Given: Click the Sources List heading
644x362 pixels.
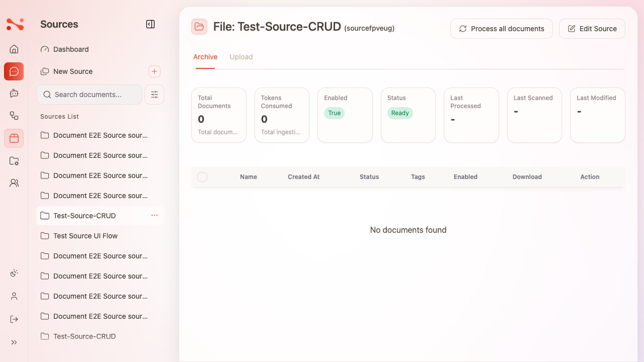Looking at the screenshot, I should pos(59,117).
